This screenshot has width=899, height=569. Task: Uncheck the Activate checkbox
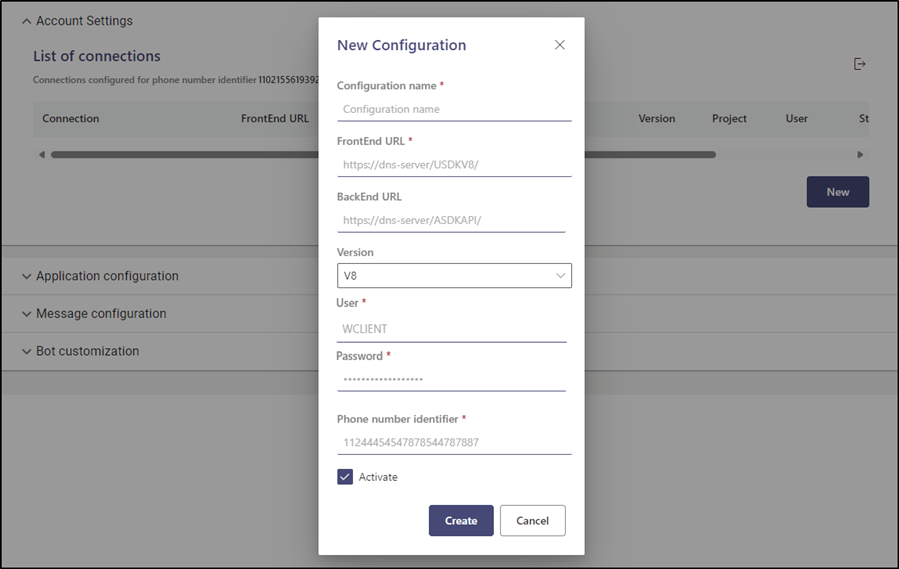coord(345,477)
